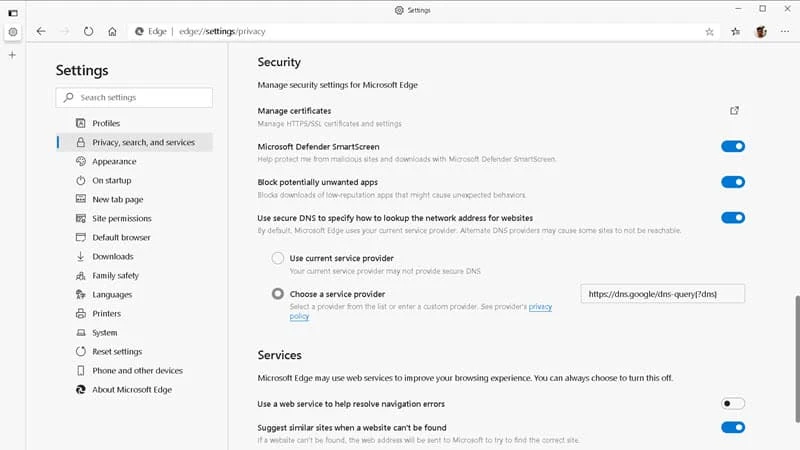
Task: Click the magnifier in Search settings
Action: tap(68, 97)
